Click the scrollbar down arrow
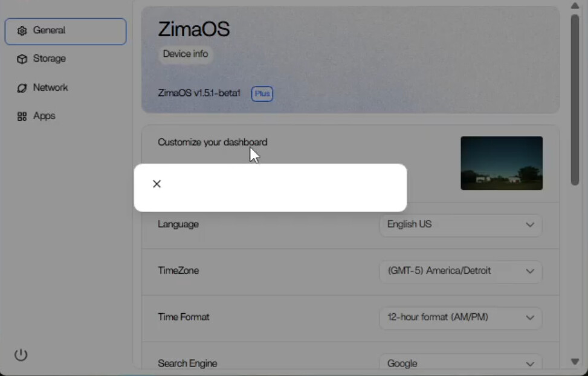Viewport: 588px width, 376px height. [x=575, y=361]
